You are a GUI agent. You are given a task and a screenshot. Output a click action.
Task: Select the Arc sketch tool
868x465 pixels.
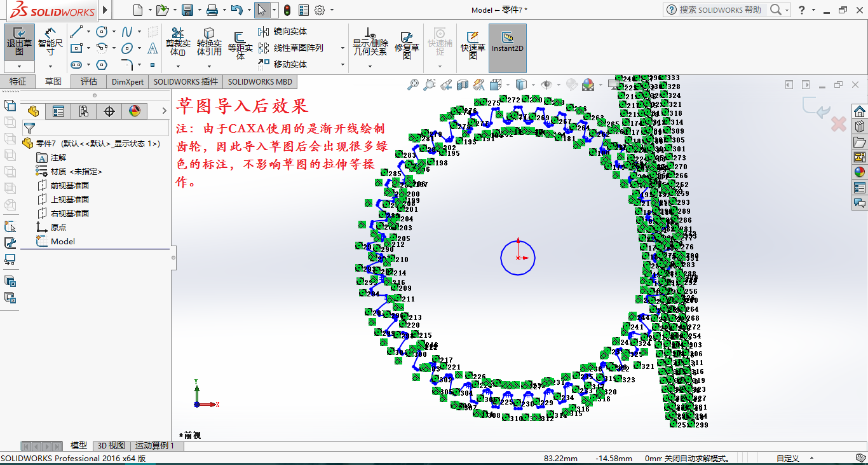tap(102, 48)
